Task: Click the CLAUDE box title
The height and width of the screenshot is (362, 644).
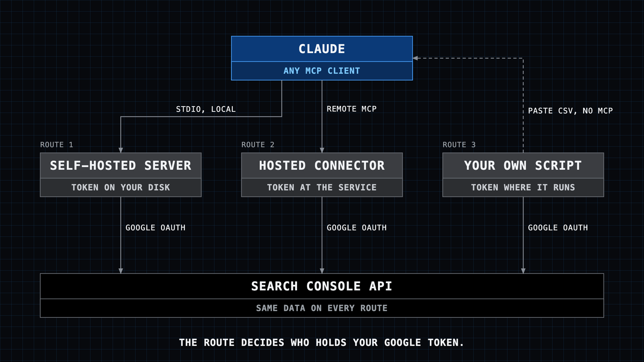Action: pyautogui.click(x=322, y=49)
